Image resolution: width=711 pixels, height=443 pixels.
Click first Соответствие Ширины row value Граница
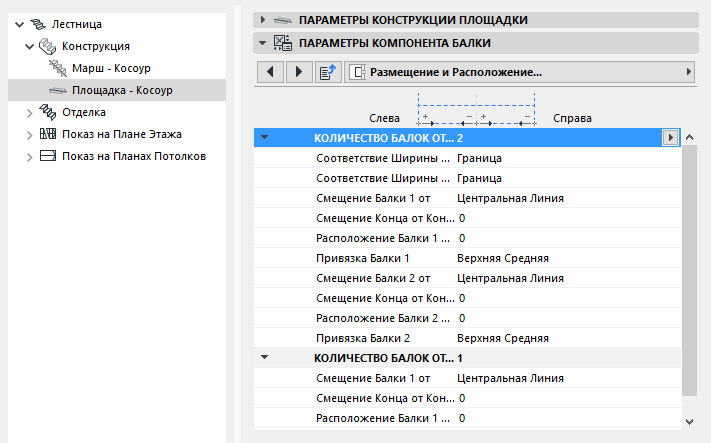pyautogui.click(x=479, y=159)
